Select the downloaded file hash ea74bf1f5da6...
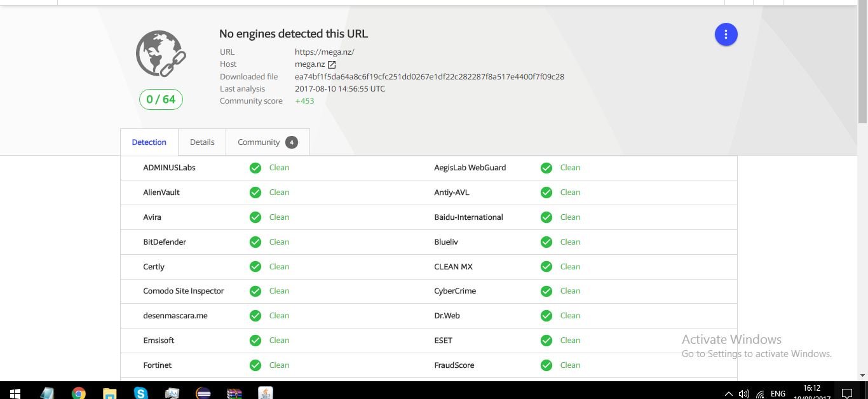Image resolution: width=868 pixels, height=399 pixels. tap(430, 77)
